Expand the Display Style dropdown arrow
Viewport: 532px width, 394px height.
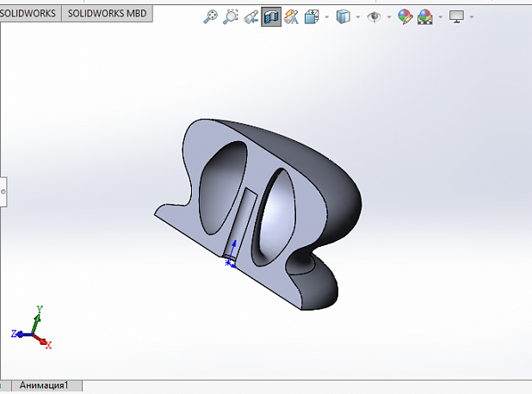(x=358, y=16)
